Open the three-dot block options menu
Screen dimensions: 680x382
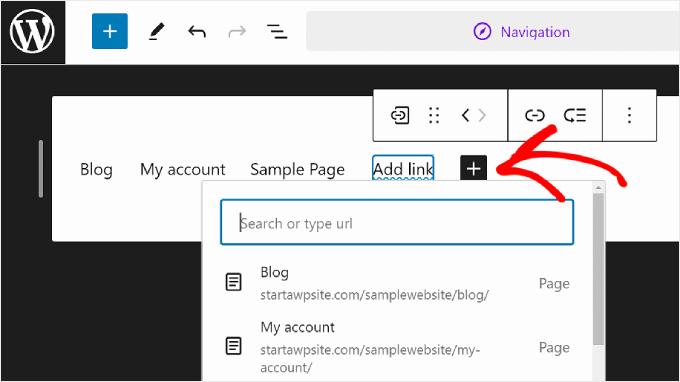point(629,115)
